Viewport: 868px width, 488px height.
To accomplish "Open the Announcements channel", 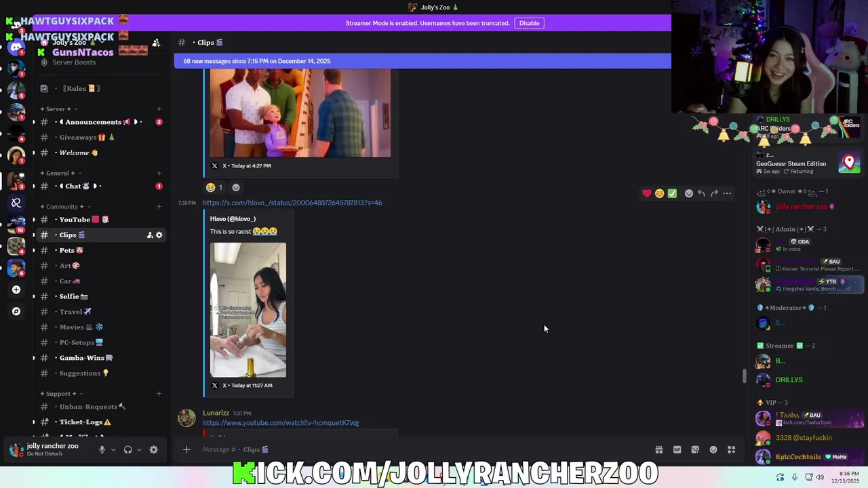I will click(100, 122).
